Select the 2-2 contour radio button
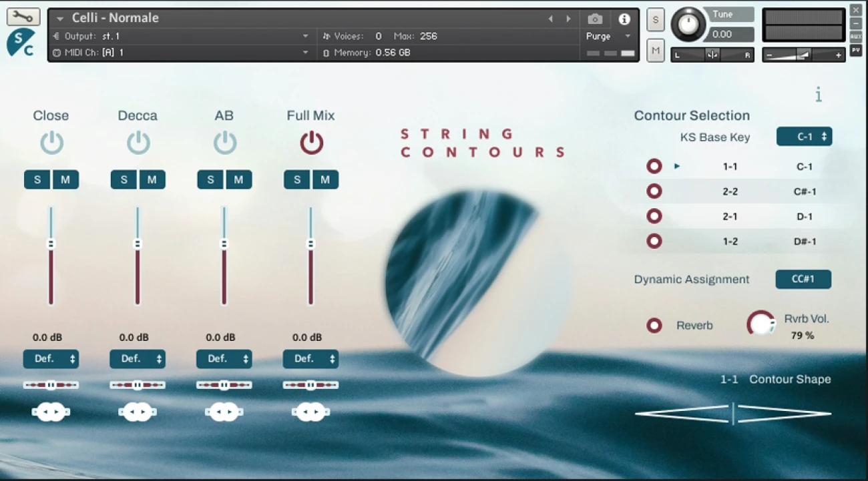The width and height of the screenshot is (868, 481). pos(654,191)
